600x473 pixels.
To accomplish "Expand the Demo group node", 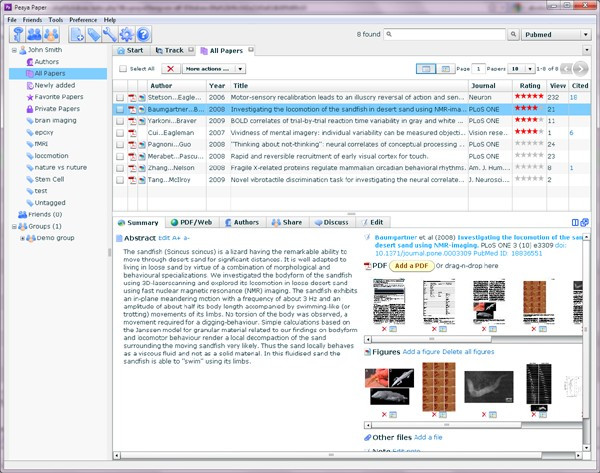I will click(22, 238).
